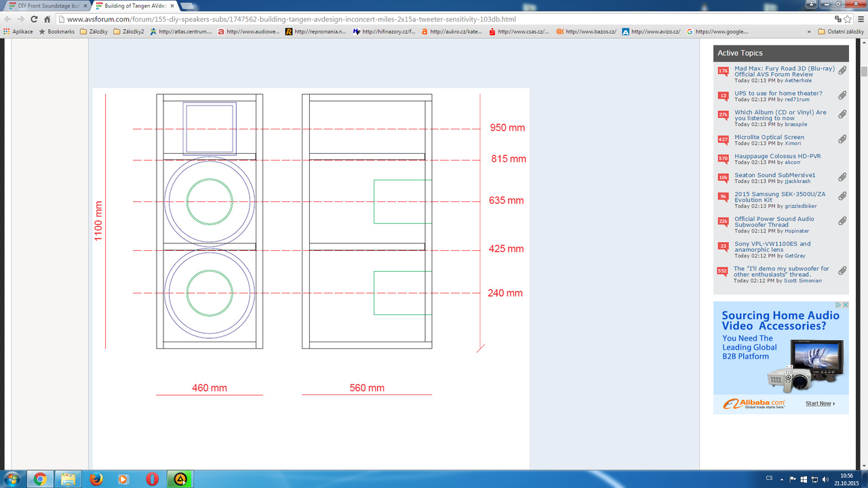Open Microlite Optical Screen topic
This screenshot has height=488, width=868.
[769, 137]
